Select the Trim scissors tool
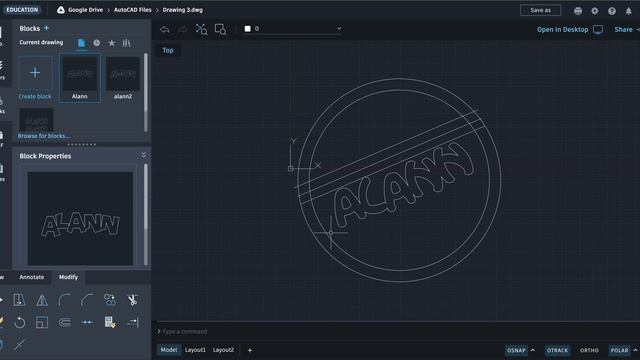Image resolution: width=640 pixels, height=360 pixels. (x=132, y=300)
